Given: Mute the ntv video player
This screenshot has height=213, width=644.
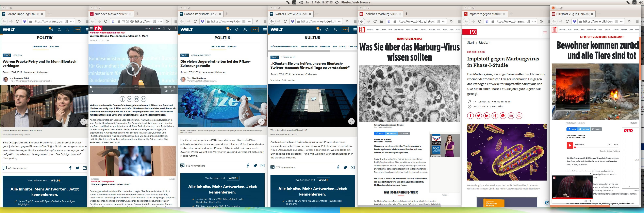Looking at the screenshot, I should click(x=166, y=91).
